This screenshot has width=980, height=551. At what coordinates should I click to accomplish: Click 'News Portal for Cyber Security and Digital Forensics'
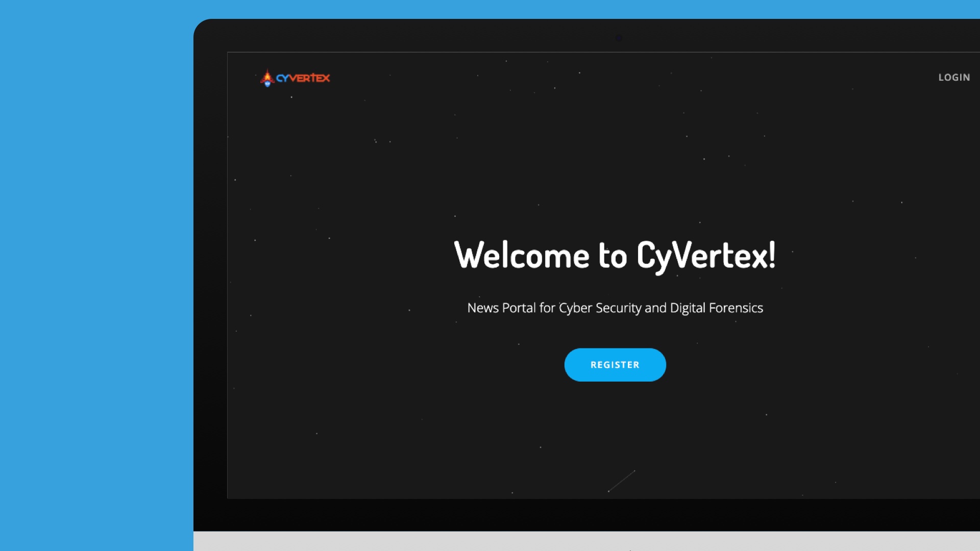click(x=615, y=308)
